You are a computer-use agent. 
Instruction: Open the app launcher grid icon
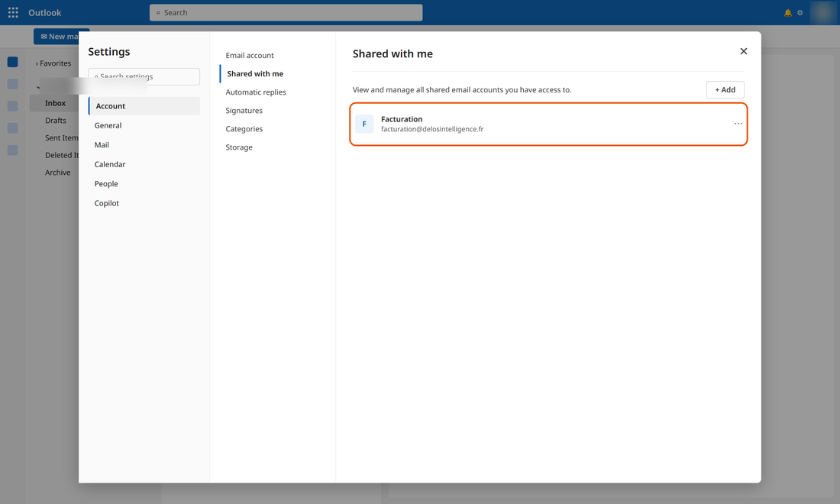point(13,12)
